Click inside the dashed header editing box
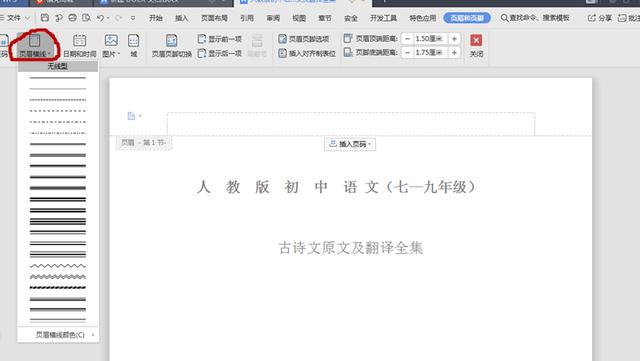The width and height of the screenshot is (640, 361). coord(351,124)
